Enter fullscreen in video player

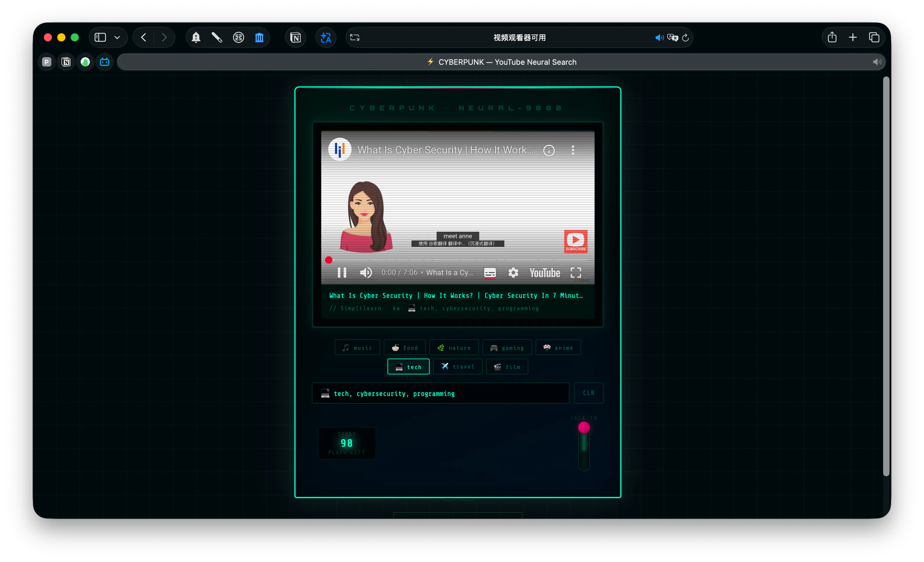coord(576,272)
